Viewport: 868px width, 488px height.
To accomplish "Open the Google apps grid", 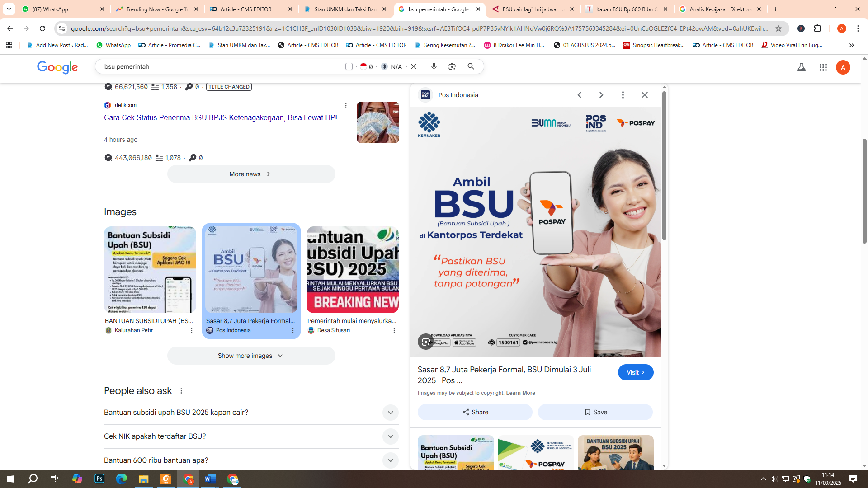I will (x=823, y=67).
